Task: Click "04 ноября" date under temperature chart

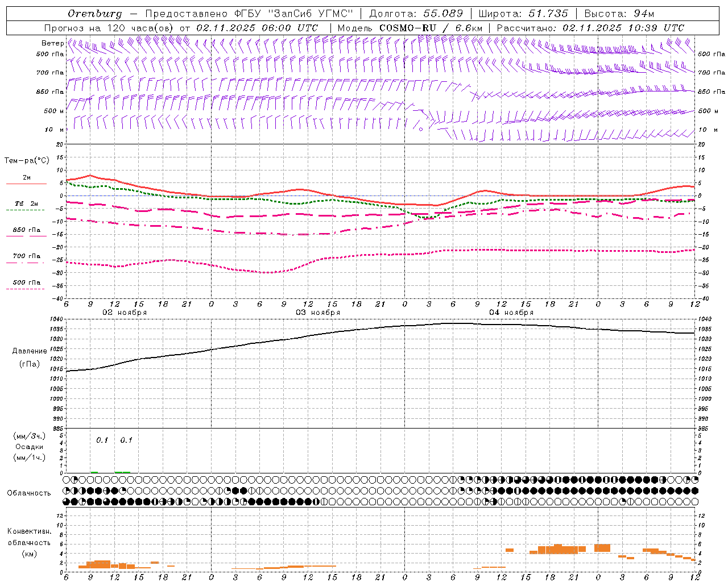Action: click(x=511, y=313)
